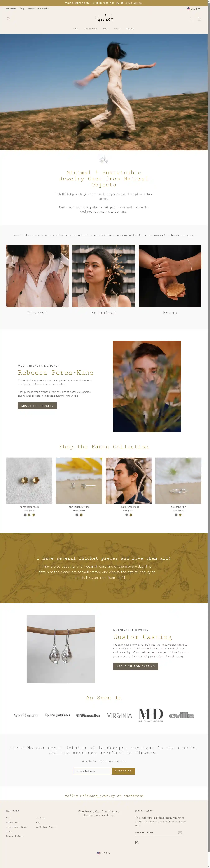Click the Maine Home + Design logo

click(x=151, y=715)
